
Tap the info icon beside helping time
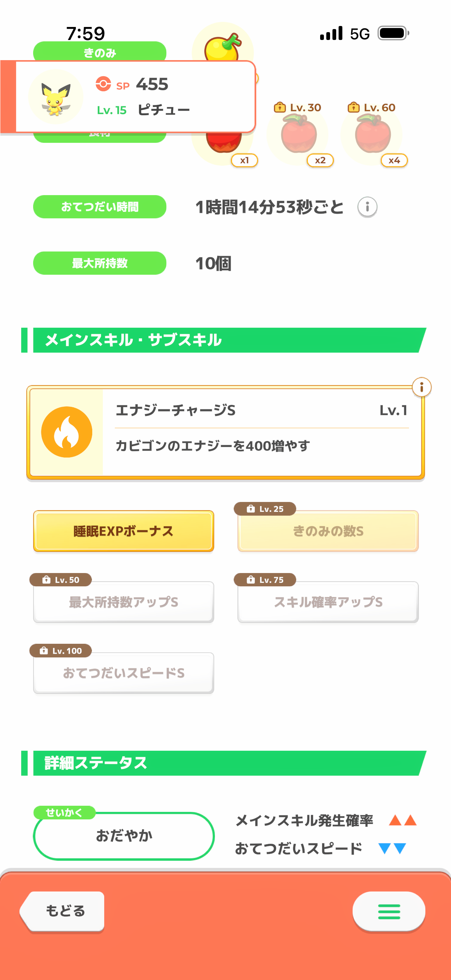[x=367, y=207]
